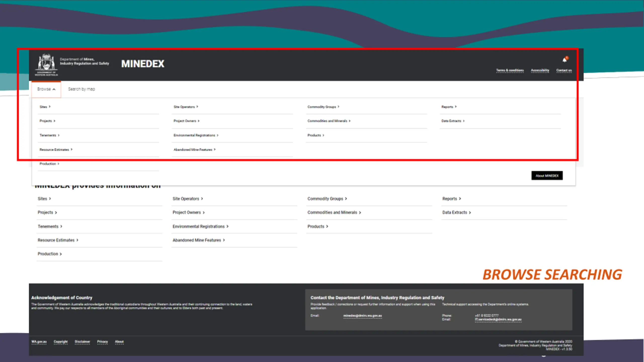Open Data Extracts link on main page

(x=457, y=212)
